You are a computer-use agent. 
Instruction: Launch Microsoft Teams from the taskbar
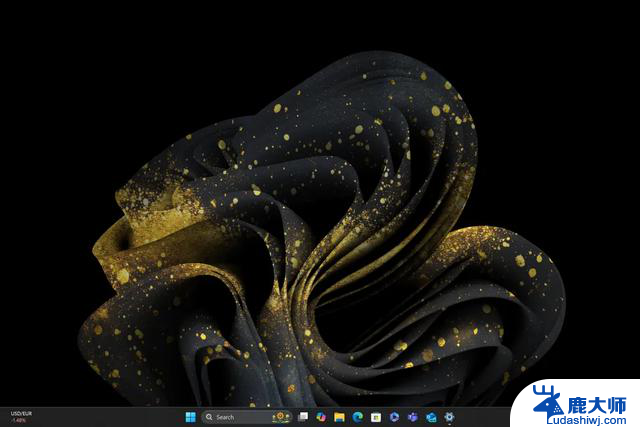pyautogui.click(x=413, y=417)
